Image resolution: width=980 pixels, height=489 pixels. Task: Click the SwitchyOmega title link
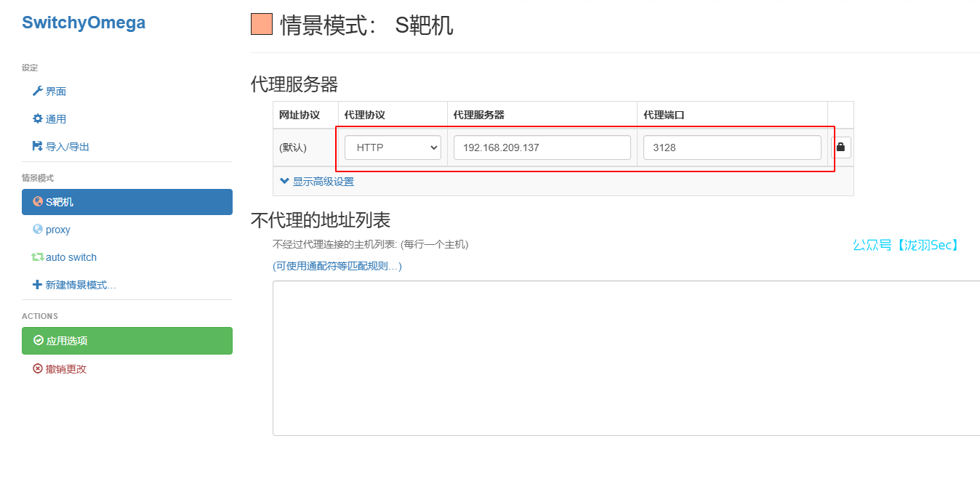tap(84, 23)
